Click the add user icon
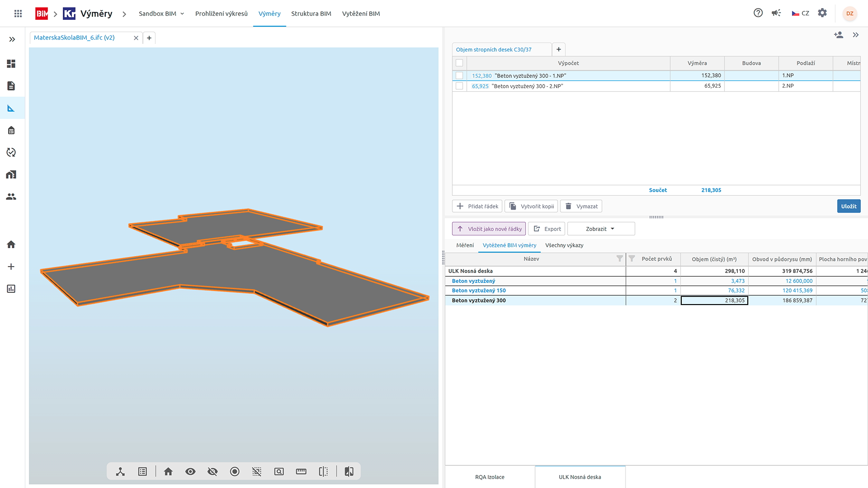This screenshot has width=868, height=488. point(839,35)
